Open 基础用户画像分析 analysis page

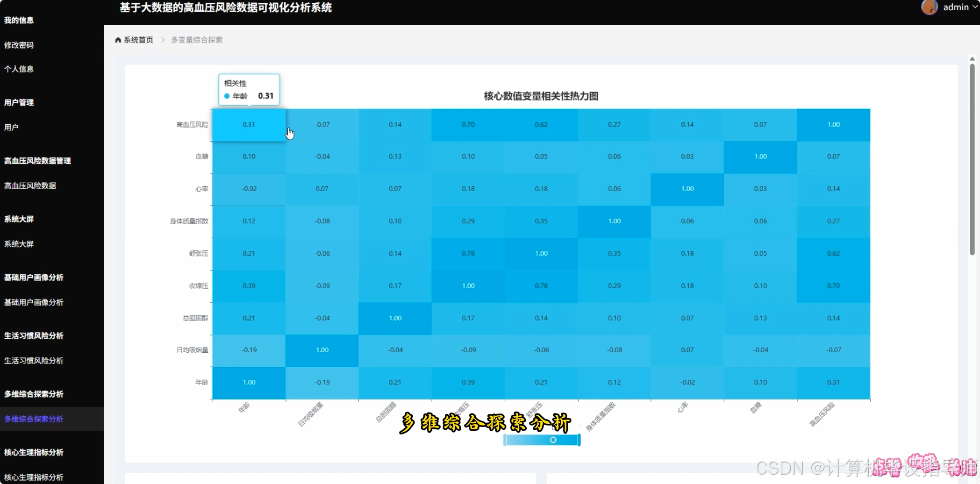(33, 302)
